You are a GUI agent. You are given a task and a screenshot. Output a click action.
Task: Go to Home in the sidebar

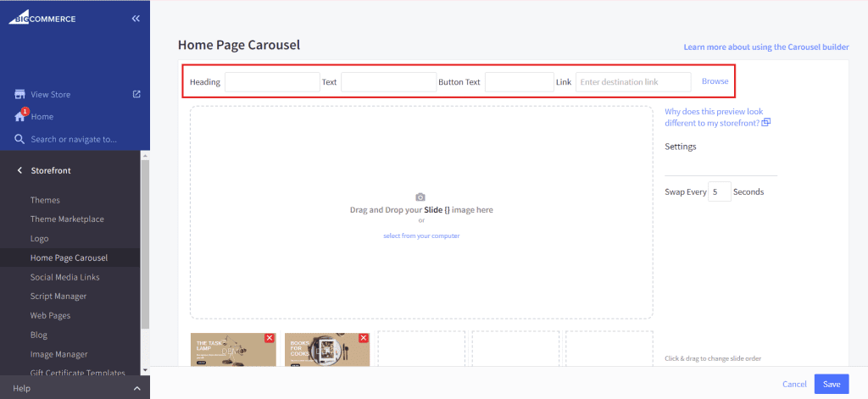point(42,117)
